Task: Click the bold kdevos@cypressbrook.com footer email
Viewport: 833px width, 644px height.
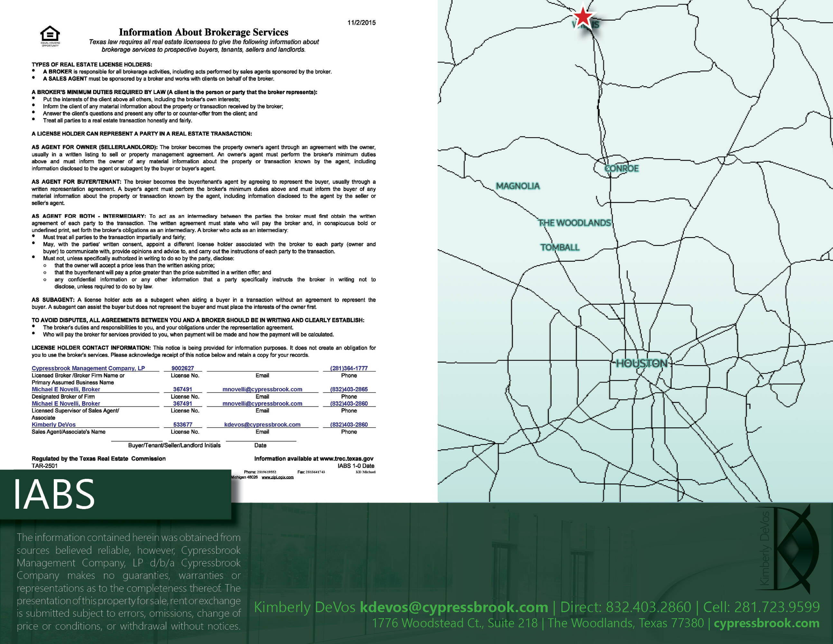Action: (x=454, y=607)
